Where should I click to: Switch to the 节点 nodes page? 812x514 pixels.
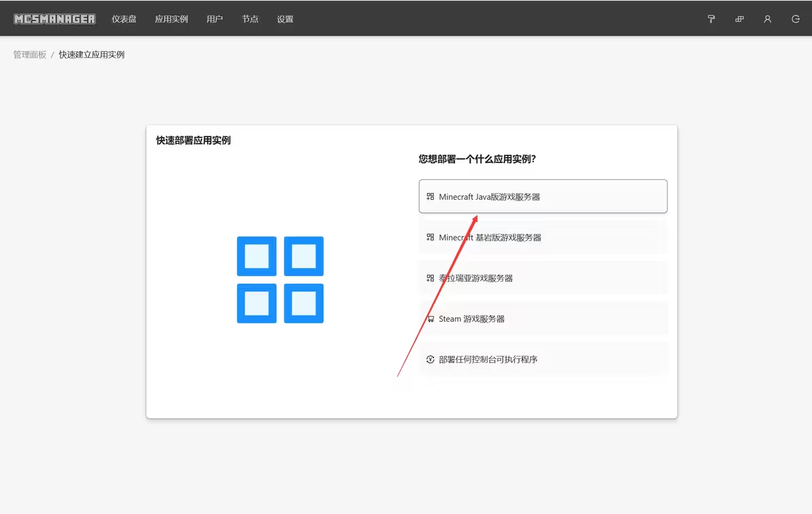pos(250,19)
